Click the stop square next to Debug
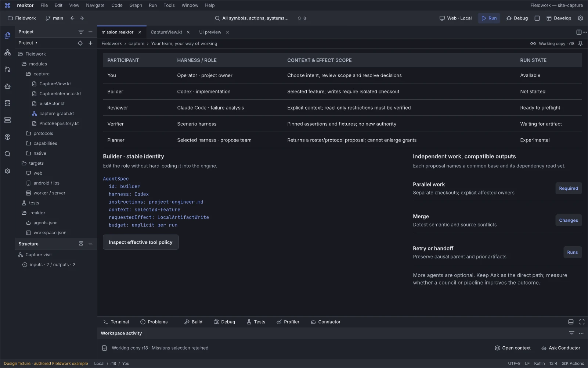The width and height of the screenshot is (588, 368). pos(537,18)
